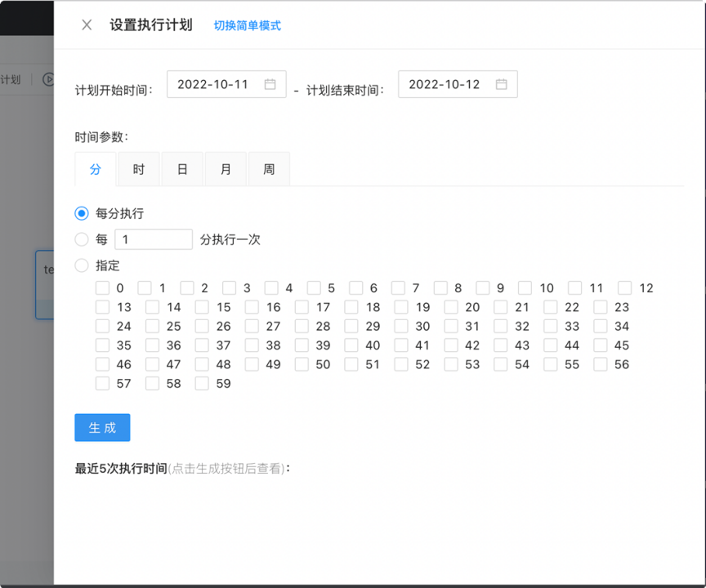Check the minute 12 checkbox
The width and height of the screenshot is (706, 588).
(x=625, y=288)
